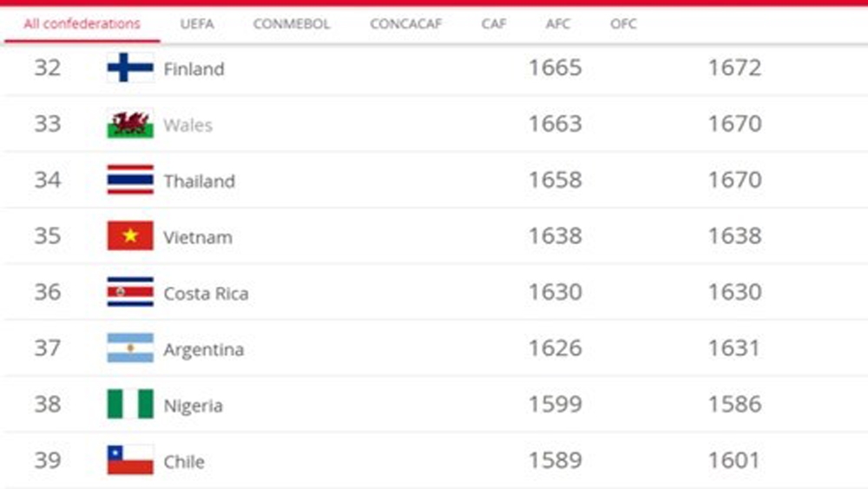Click the Finland flag icon
868x489 pixels.
pos(130,68)
